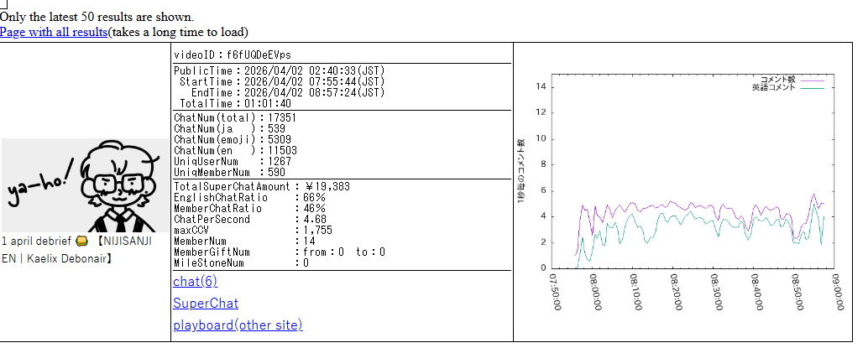868x348 pixels.
Task: Click the ya-ho! stream thumbnail image
Action: tap(86, 184)
